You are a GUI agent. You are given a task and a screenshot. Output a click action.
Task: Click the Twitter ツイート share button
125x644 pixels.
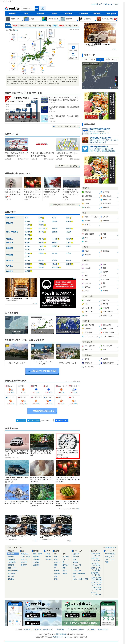click(x=21, y=420)
